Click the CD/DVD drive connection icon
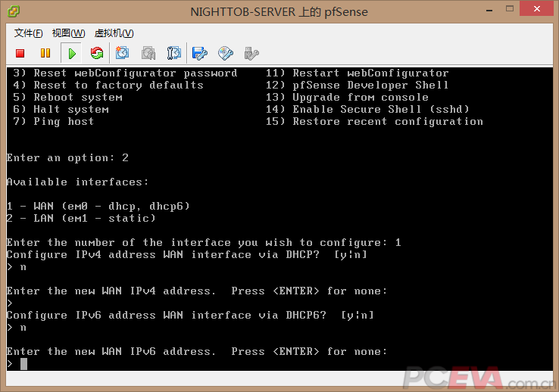559x392 pixels. coord(226,53)
